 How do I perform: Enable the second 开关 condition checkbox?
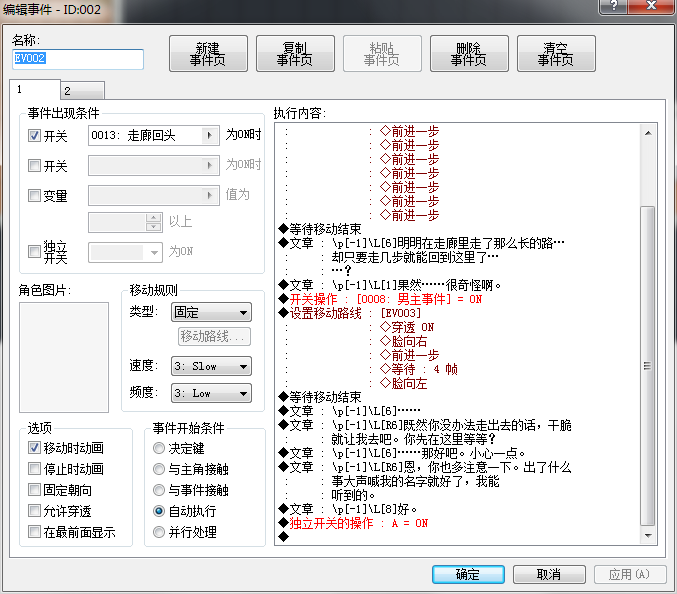(34, 165)
